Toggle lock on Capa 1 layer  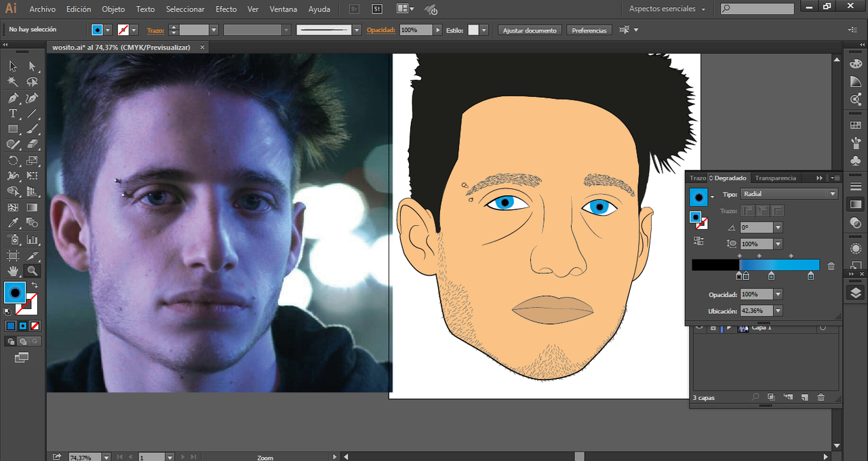tap(713, 327)
